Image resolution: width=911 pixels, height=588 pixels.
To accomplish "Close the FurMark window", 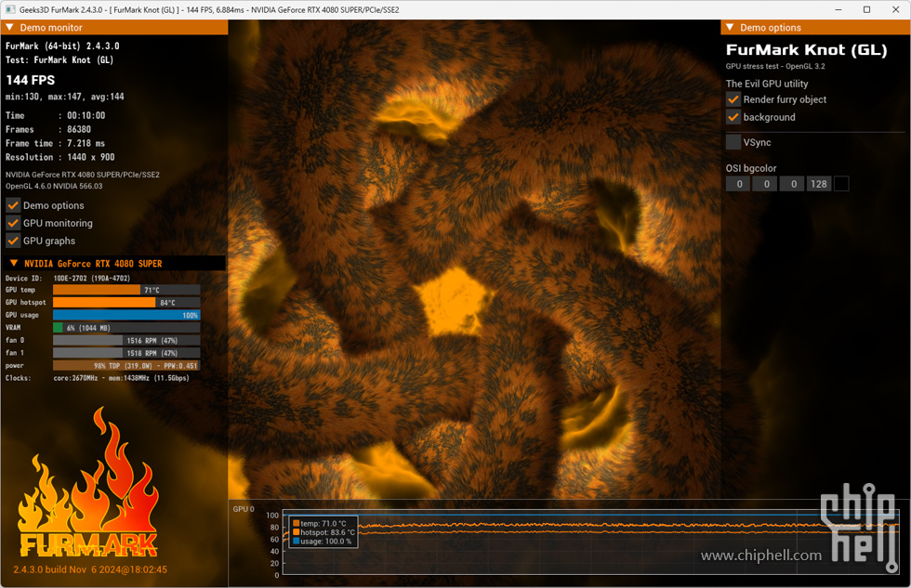I will coord(896,10).
